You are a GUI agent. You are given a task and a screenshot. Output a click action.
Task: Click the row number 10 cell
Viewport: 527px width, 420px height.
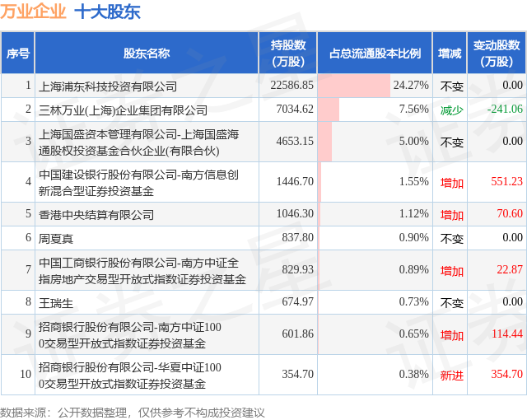pyautogui.click(x=18, y=375)
